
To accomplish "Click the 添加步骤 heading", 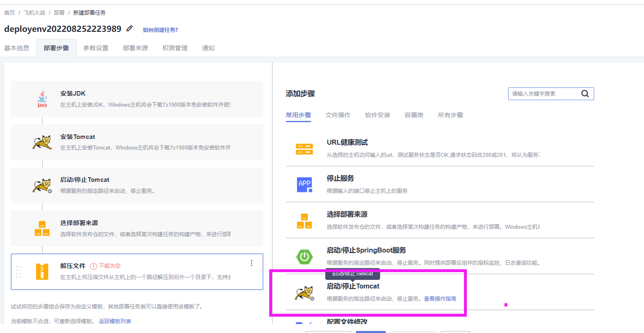I will pos(300,94).
